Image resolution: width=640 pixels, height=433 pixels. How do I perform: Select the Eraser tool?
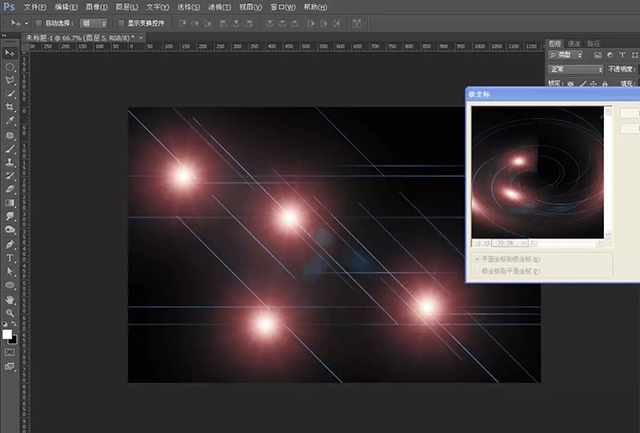pyautogui.click(x=10, y=188)
